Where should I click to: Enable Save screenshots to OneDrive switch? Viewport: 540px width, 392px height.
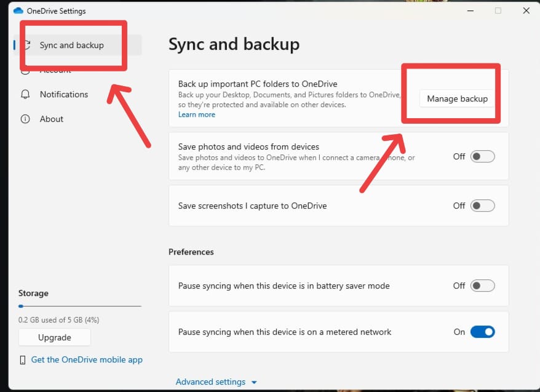click(482, 206)
